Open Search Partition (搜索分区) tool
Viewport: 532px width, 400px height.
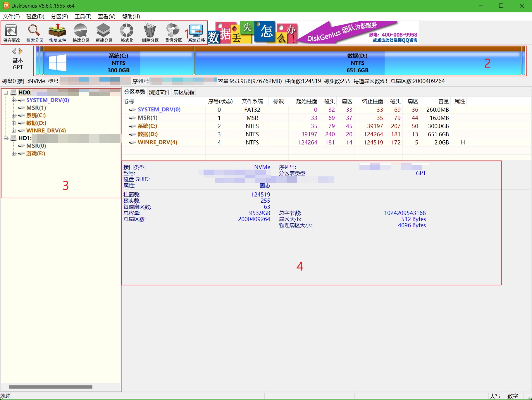[x=35, y=33]
